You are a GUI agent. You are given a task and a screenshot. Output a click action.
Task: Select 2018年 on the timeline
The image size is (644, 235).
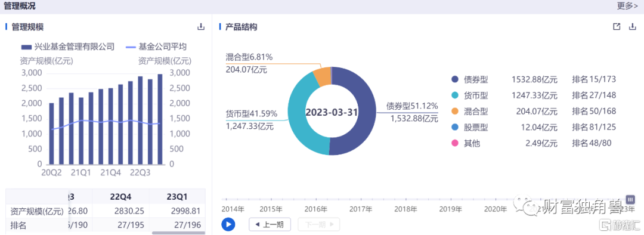[405, 209]
